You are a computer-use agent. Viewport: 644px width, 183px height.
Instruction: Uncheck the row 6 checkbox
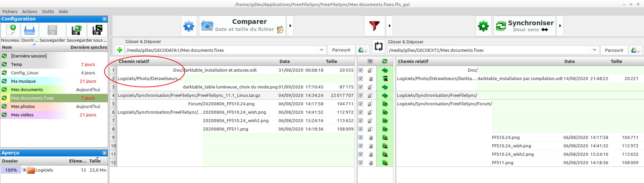point(360,112)
